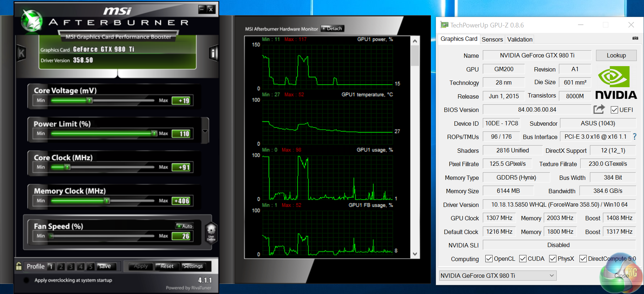This screenshot has width=644, height=294.
Task: Toggle the DirectCompute 5.0 checkbox
Action: [583, 259]
